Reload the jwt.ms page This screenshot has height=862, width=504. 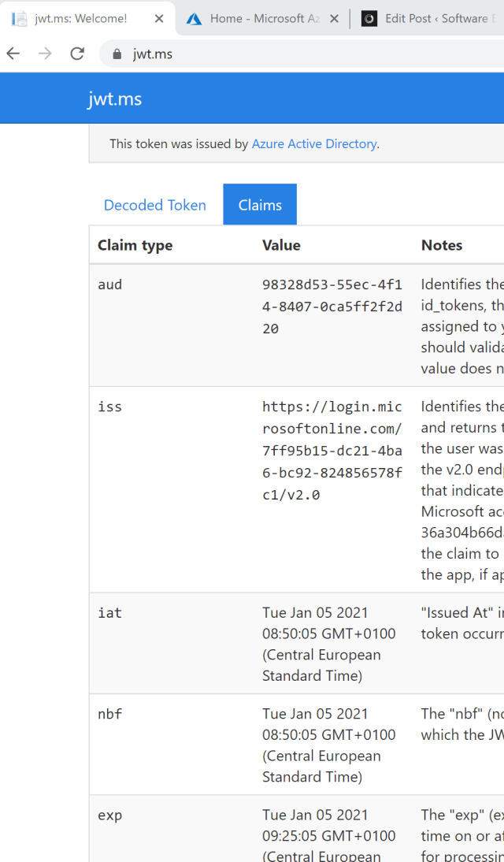tap(76, 54)
